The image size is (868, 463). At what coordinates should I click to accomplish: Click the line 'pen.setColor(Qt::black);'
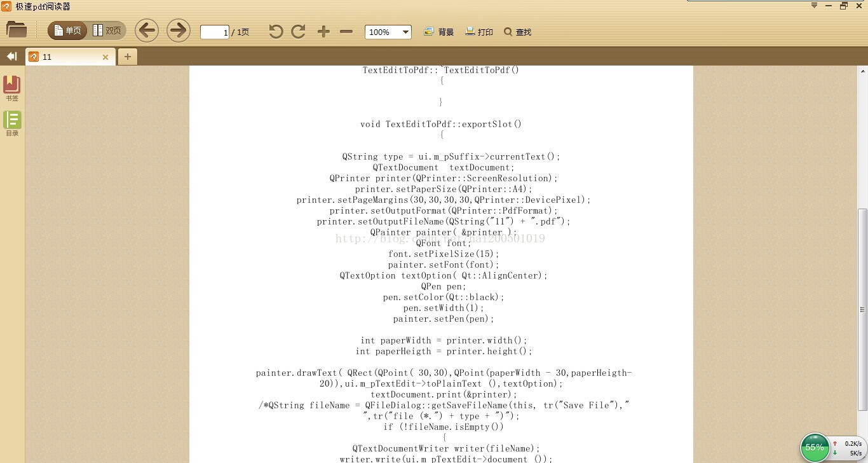click(x=444, y=297)
